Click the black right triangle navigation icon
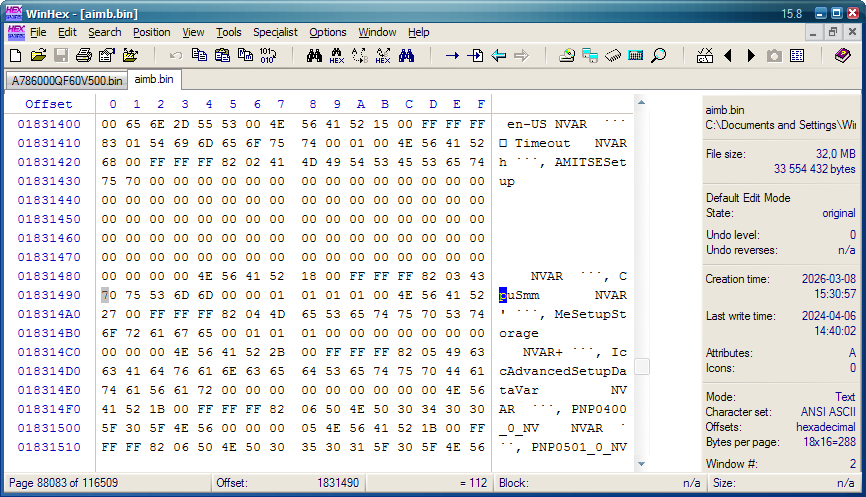This screenshot has width=866, height=497. 751,55
